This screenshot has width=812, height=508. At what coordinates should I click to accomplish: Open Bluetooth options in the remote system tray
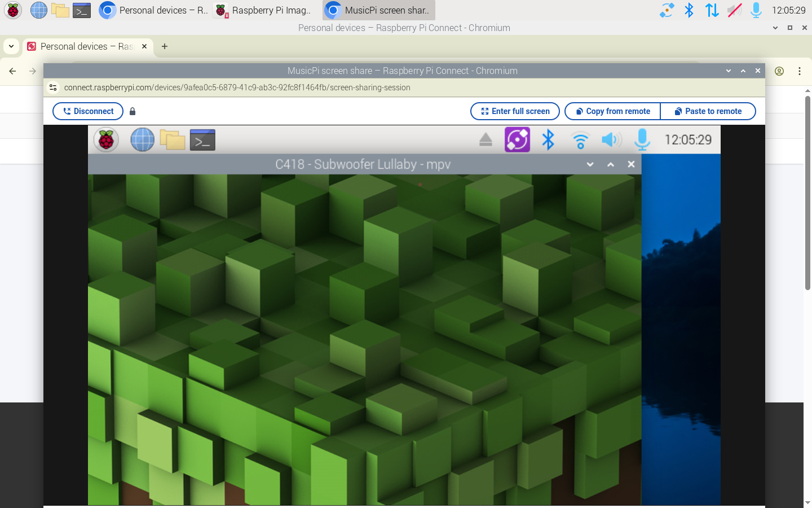tap(548, 139)
